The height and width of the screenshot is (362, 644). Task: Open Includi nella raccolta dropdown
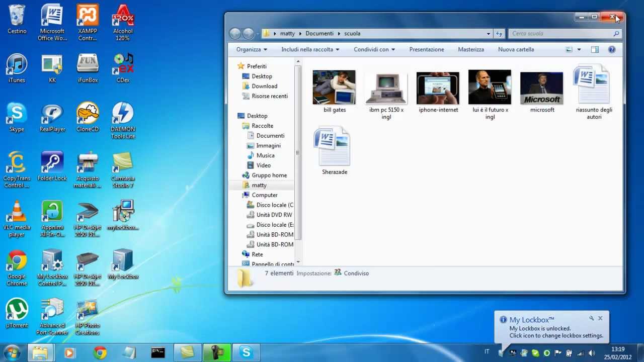310,49
